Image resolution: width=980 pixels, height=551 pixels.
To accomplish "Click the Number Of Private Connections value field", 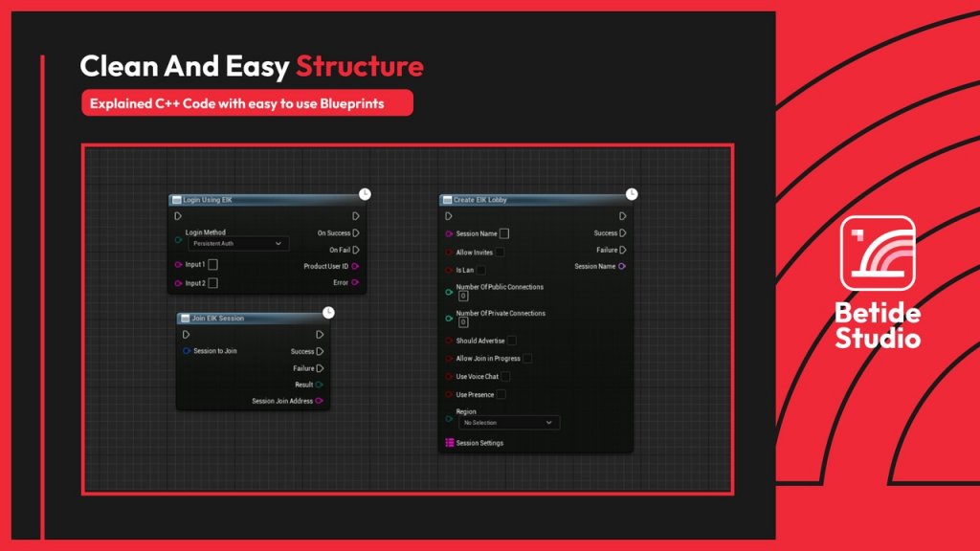I will tap(463, 322).
